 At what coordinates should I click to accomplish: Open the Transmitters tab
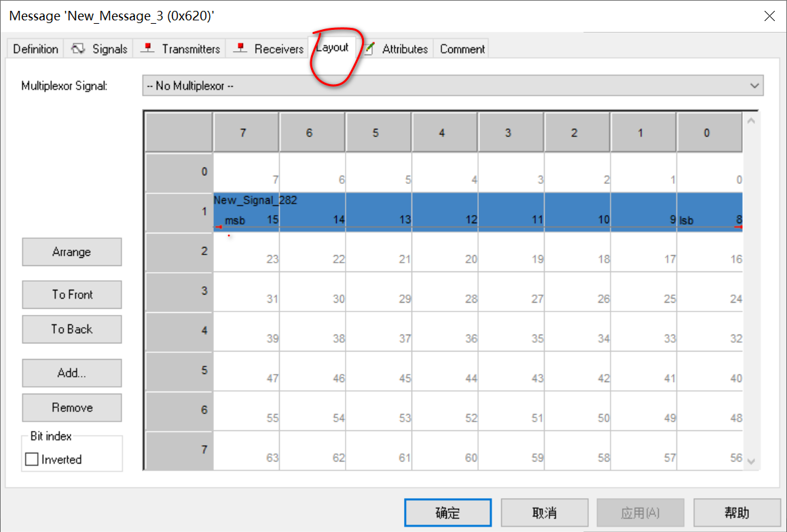180,49
